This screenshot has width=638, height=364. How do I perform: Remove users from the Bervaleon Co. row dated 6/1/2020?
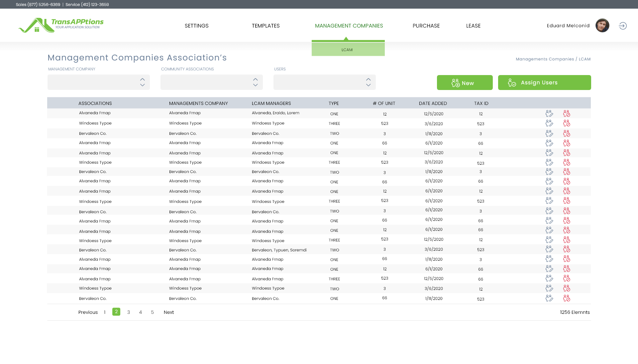tap(567, 211)
